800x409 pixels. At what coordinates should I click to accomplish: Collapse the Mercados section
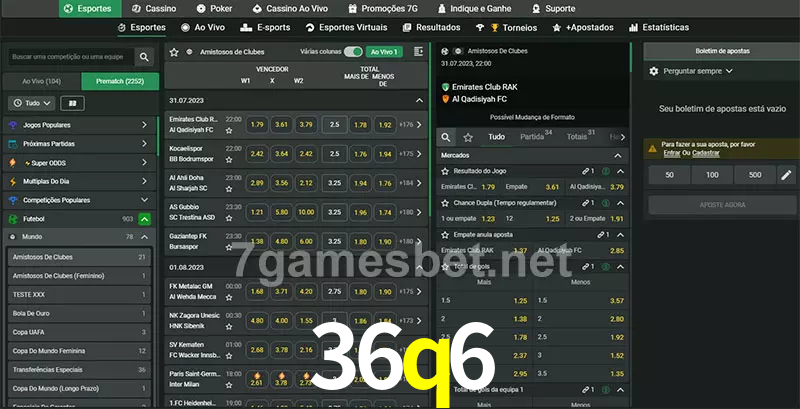[618, 156]
